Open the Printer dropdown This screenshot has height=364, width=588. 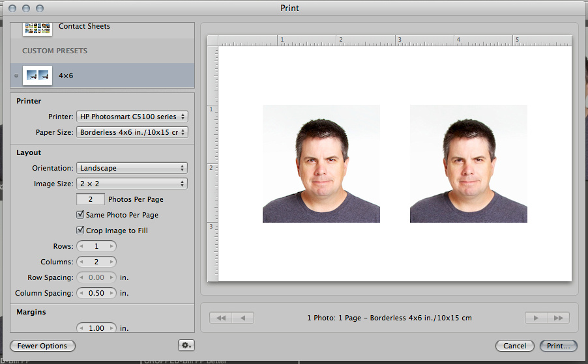(132, 117)
